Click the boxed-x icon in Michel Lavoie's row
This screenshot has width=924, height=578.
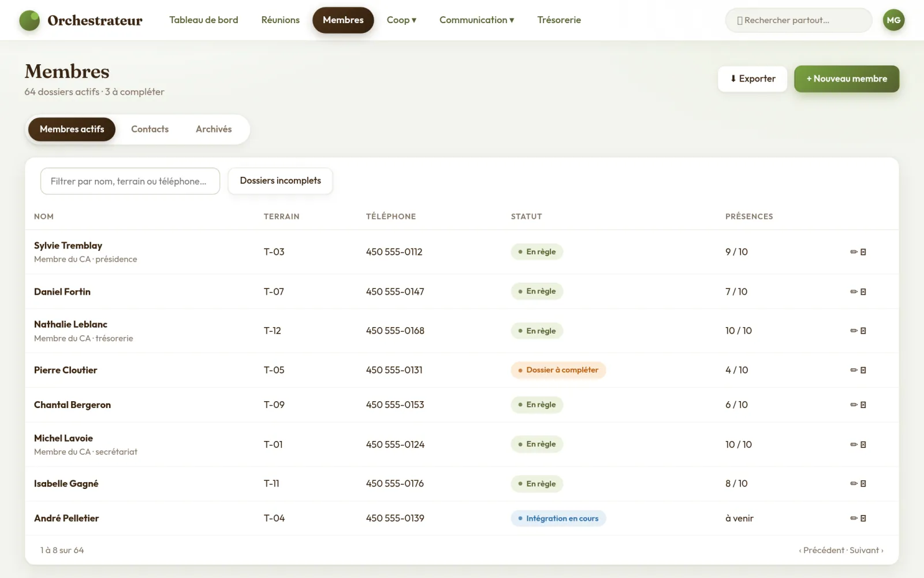pyautogui.click(x=863, y=444)
